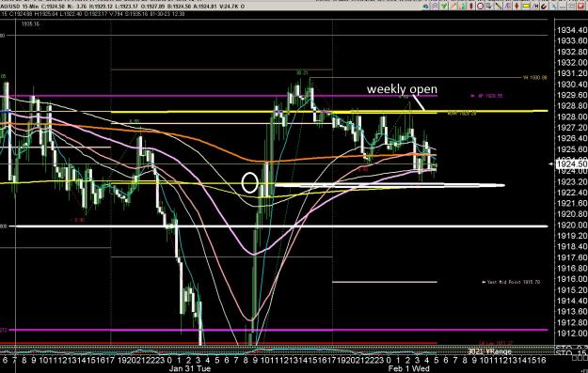Viewport: 588px width, 373px height.
Task: Select the line tool marked with H
Action: coord(535,7)
